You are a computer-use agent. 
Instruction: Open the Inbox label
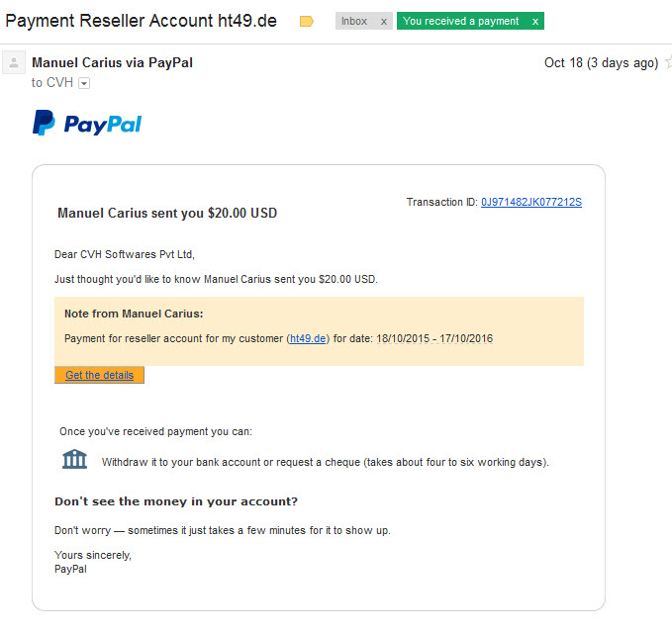pos(354,21)
